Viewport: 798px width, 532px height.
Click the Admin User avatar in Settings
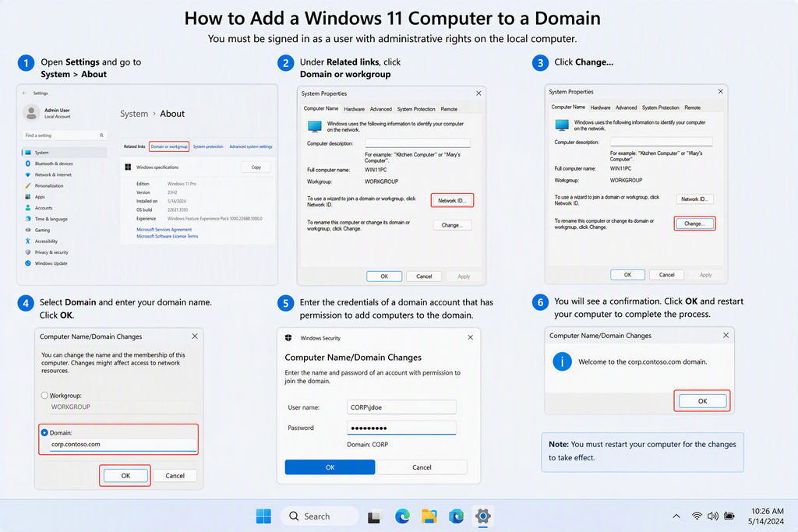[x=31, y=113]
